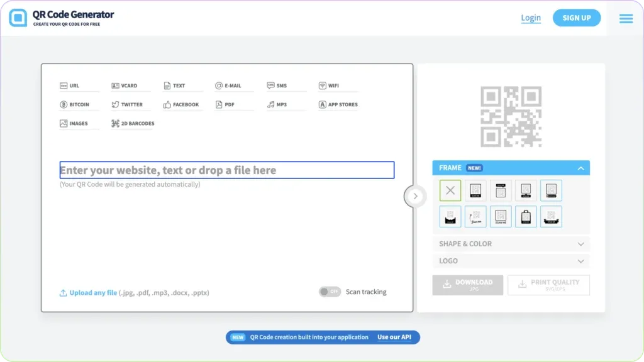Choose the shopping bag frame style
The image size is (644, 362).
point(526,217)
